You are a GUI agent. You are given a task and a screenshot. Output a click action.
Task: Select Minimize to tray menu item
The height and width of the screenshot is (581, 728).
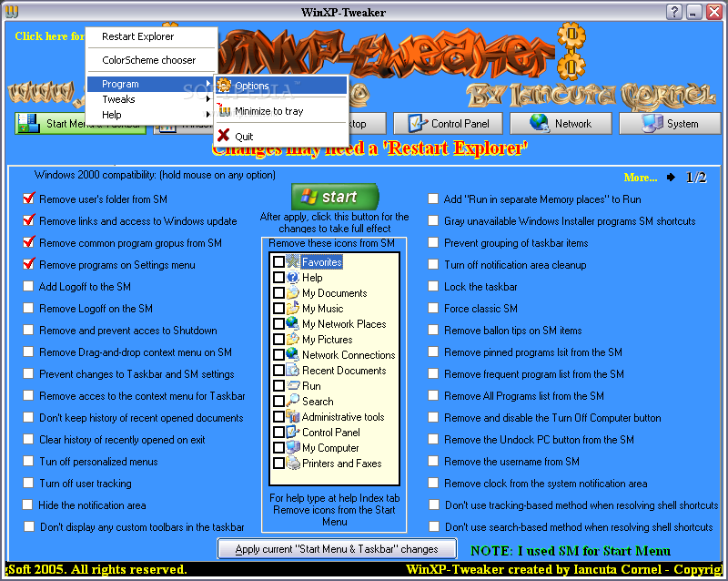(x=281, y=111)
